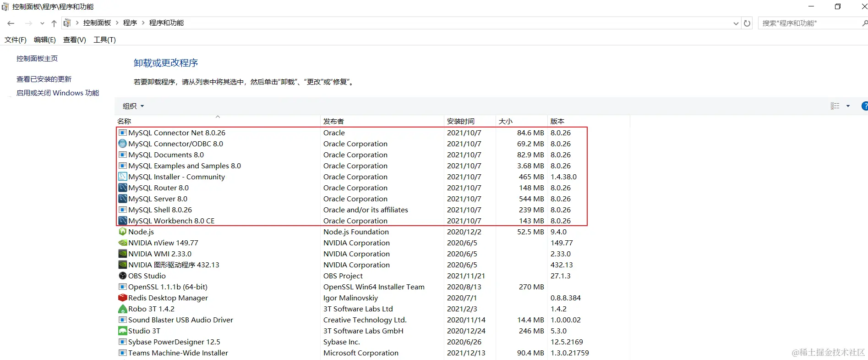Expand the chevron after 程序 breadcrumb
Image resolution: width=868 pixels, height=360 pixels.
[x=143, y=23]
